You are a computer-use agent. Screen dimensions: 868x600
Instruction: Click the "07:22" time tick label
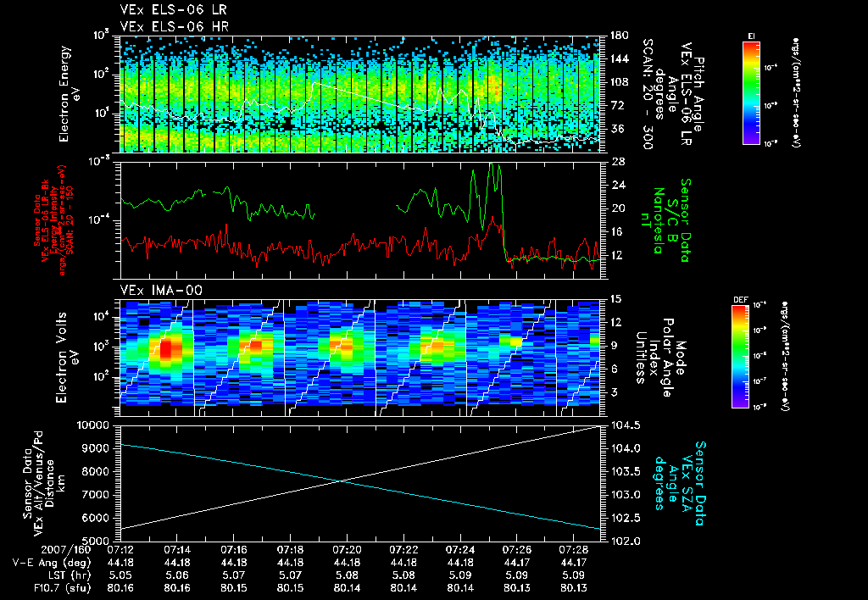click(403, 550)
